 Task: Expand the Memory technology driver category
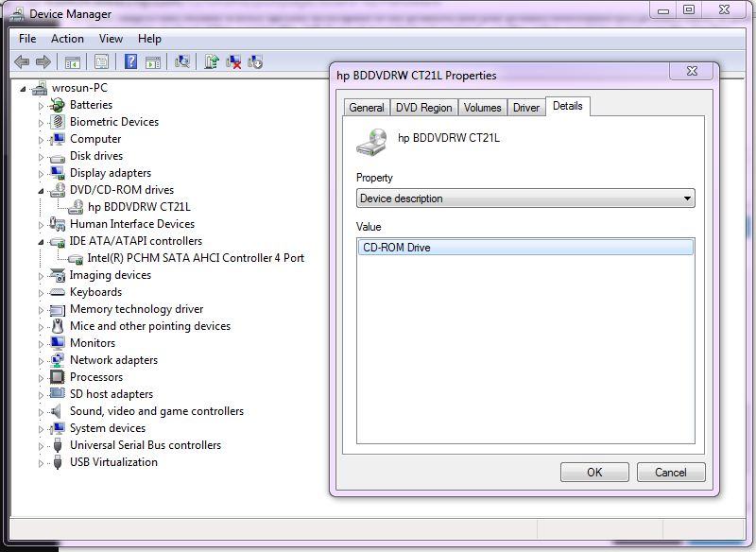(x=41, y=310)
